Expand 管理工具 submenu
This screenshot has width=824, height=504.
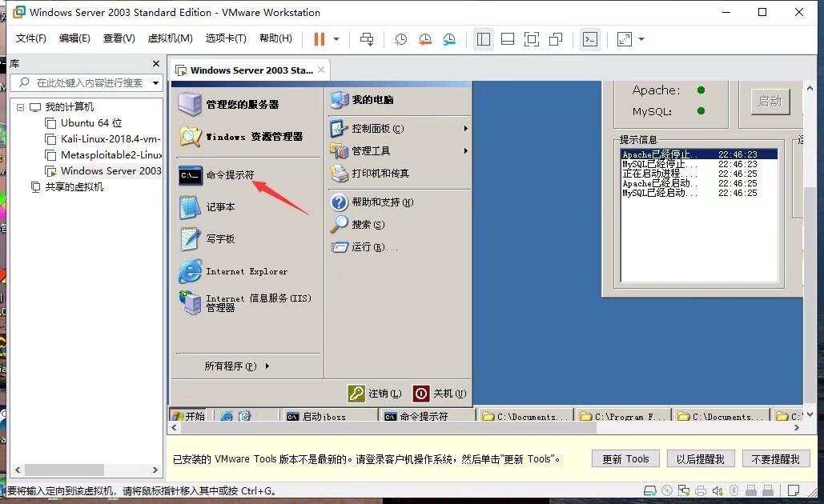[x=400, y=151]
